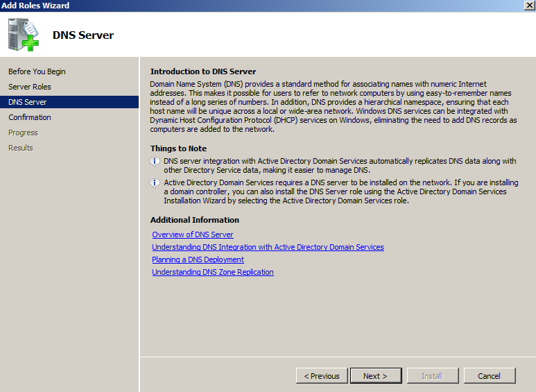
Task: Click the DNS Server page title
Action: [83, 35]
